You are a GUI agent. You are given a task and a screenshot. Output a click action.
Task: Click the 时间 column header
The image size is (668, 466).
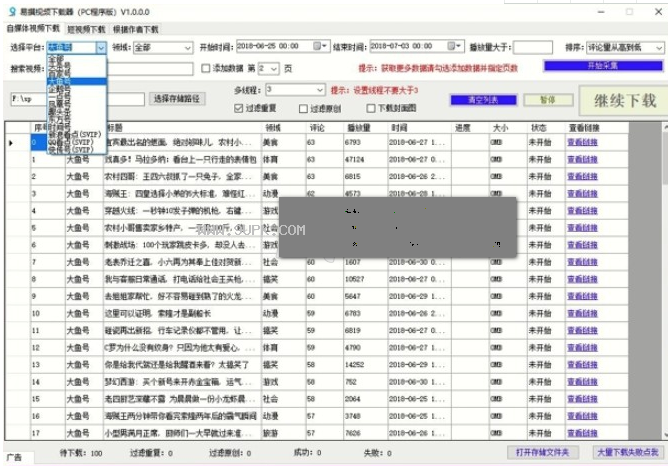(420, 127)
